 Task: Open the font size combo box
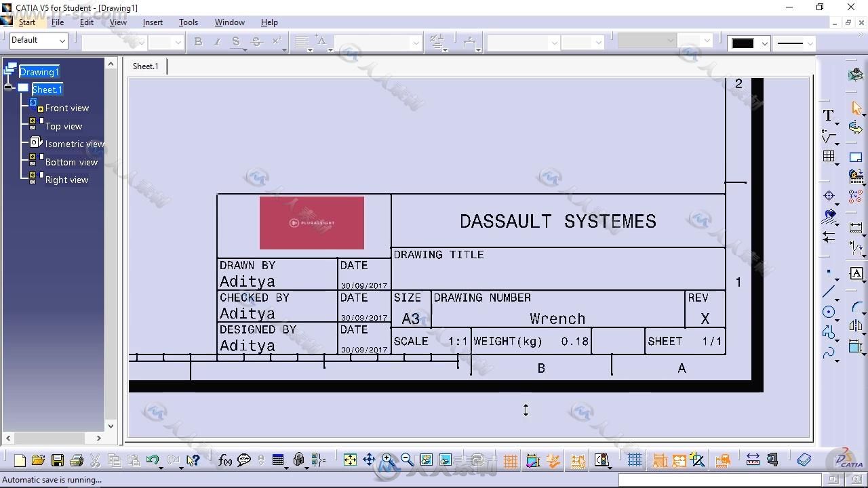coord(166,42)
